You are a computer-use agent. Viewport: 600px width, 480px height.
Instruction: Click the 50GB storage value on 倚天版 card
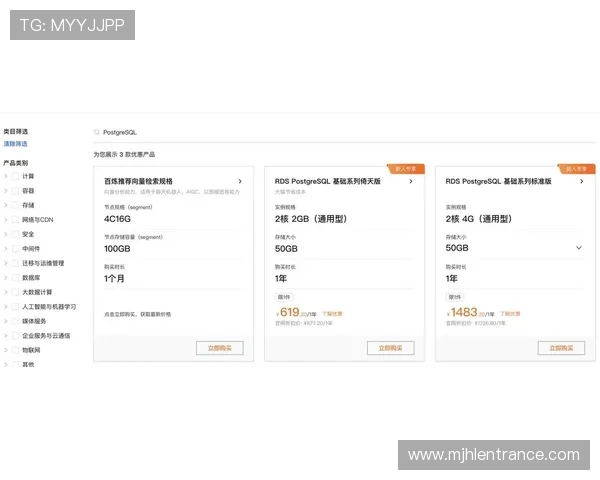tap(286, 249)
